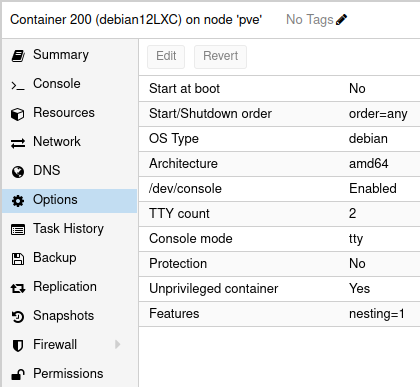
Task: Select the Unprivileged container row
Action: [x=279, y=289]
